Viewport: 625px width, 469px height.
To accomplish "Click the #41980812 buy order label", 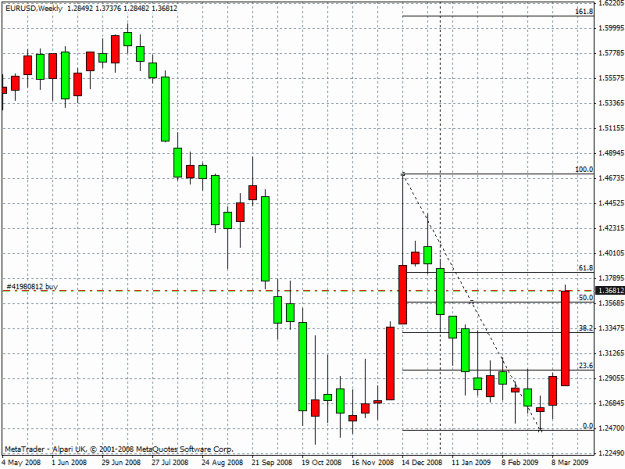I will pyautogui.click(x=32, y=287).
